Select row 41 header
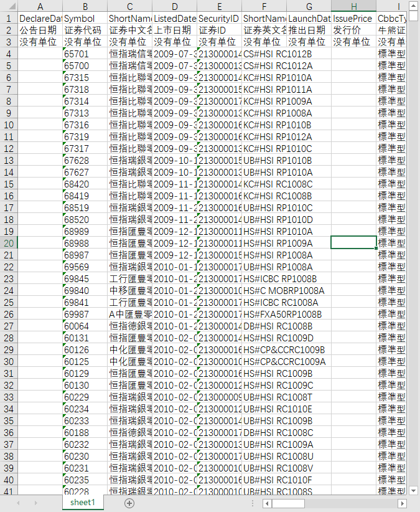The image size is (420, 512). coord(9,490)
